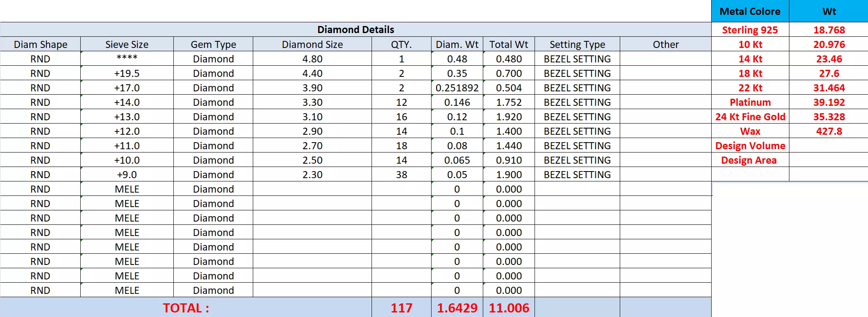Screen dimensions: 868x317
Task: Click the diamond weight "0.251892"
Action: [x=457, y=88]
